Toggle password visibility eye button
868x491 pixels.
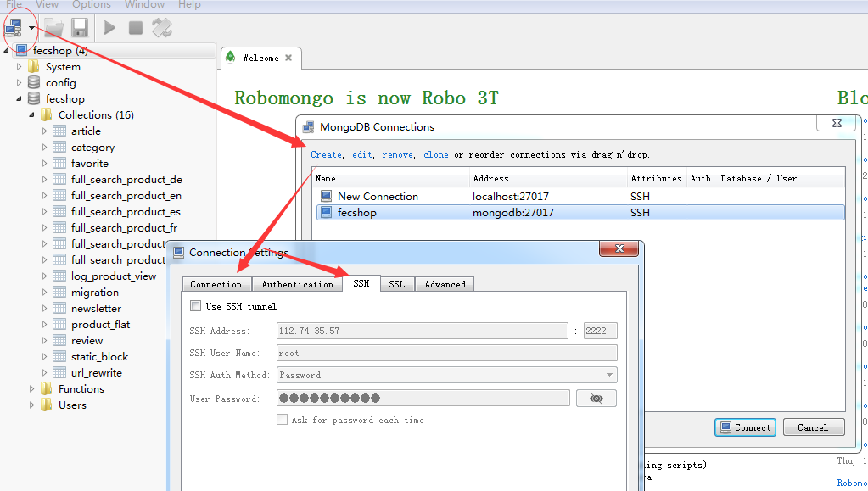(596, 399)
